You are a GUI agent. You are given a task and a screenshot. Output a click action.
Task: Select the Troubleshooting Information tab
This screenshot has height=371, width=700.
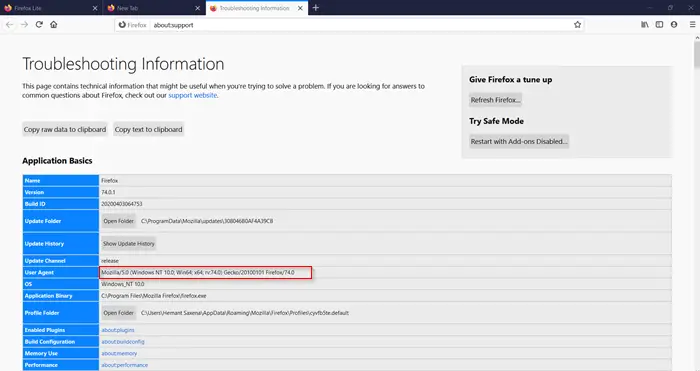pos(257,8)
